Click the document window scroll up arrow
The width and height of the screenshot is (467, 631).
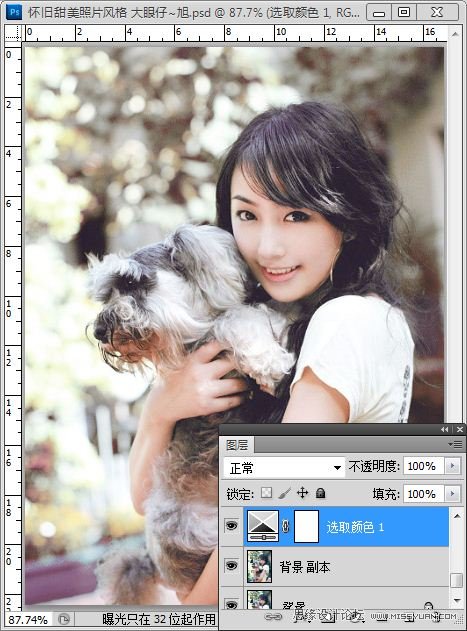click(x=455, y=34)
